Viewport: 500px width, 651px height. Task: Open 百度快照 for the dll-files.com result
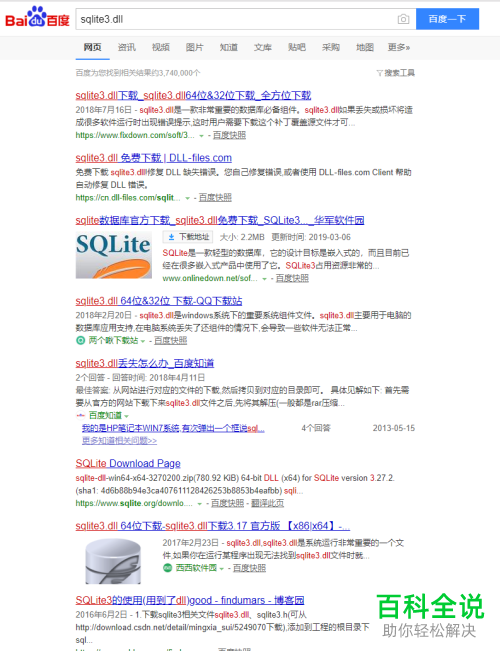(x=215, y=198)
